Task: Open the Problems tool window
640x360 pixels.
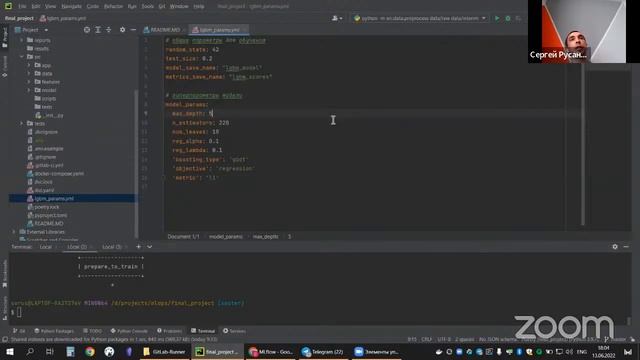Action: [169, 331]
